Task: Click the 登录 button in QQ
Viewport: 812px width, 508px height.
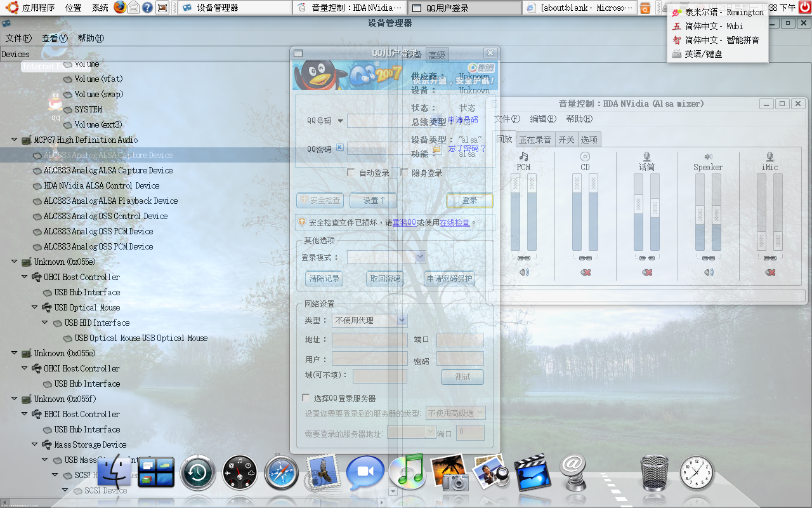Action: click(469, 200)
